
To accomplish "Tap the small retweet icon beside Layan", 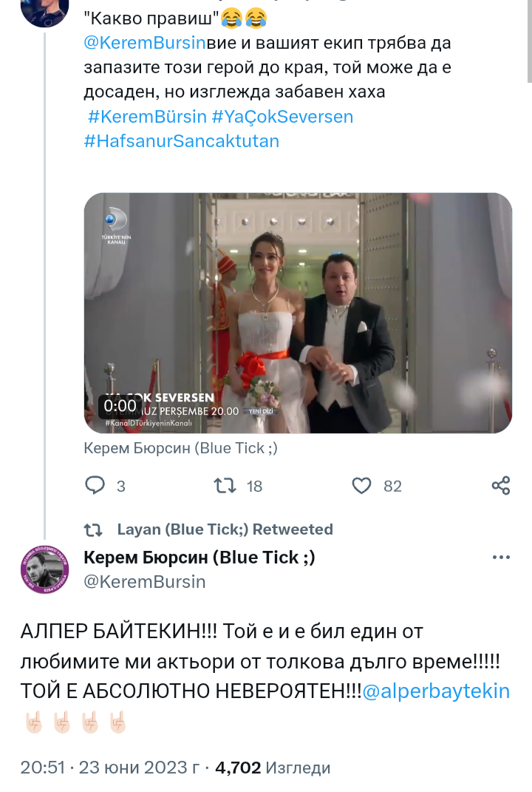I will click(x=93, y=529).
